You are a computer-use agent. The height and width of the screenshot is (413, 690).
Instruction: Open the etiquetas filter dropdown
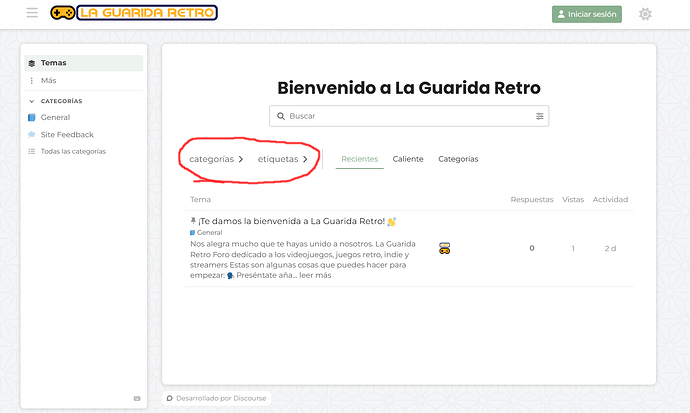click(x=283, y=159)
